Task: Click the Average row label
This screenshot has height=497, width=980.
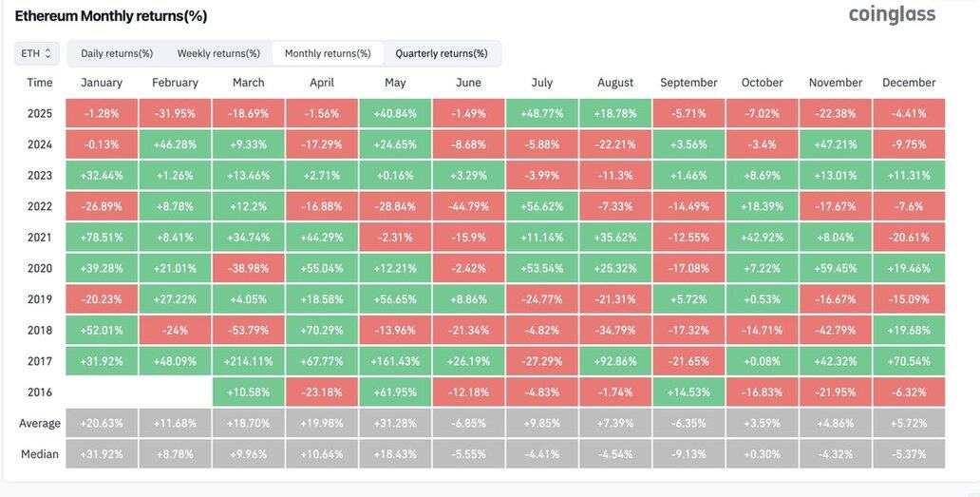Action: [40, 423]
